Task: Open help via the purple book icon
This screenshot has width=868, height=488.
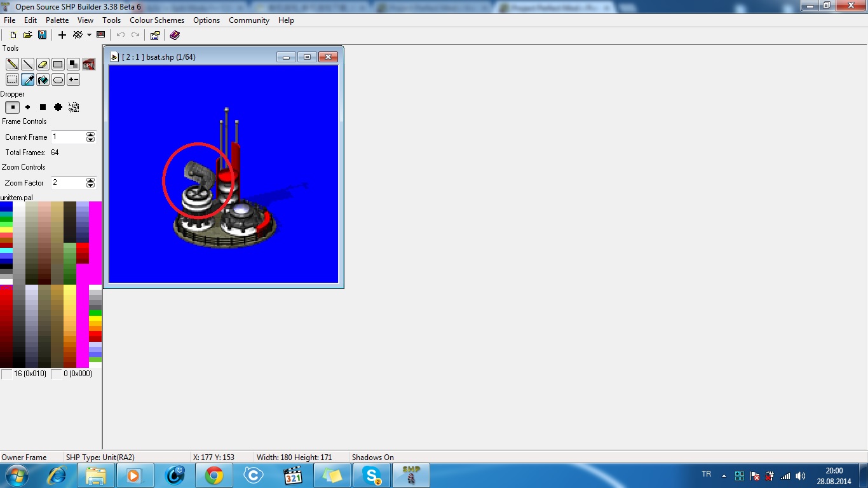Action: click(x=175, y=35)
